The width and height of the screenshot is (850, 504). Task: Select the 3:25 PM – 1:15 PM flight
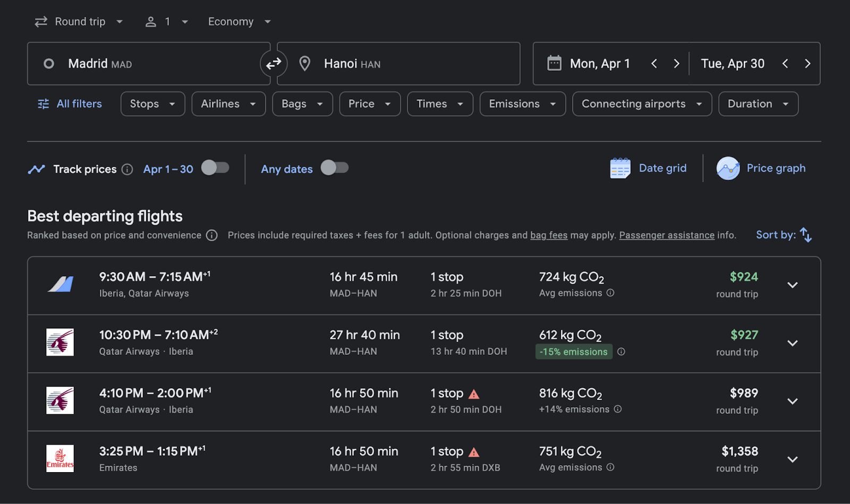(x=424, y=460)
